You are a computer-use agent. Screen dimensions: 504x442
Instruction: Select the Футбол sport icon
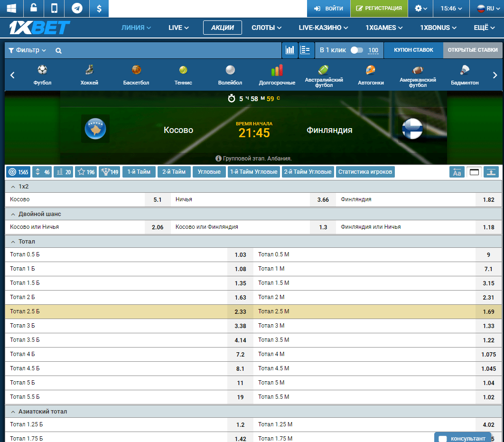[42, 75]
